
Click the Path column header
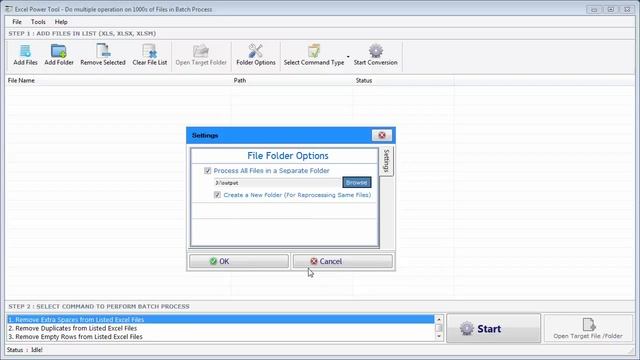[x=292, y=80]
